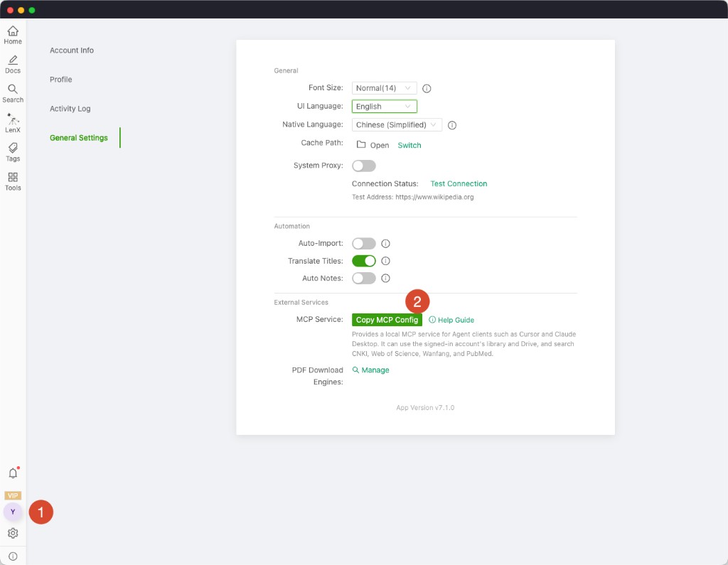Click magnifier icon beside Manage

(355, 370)
